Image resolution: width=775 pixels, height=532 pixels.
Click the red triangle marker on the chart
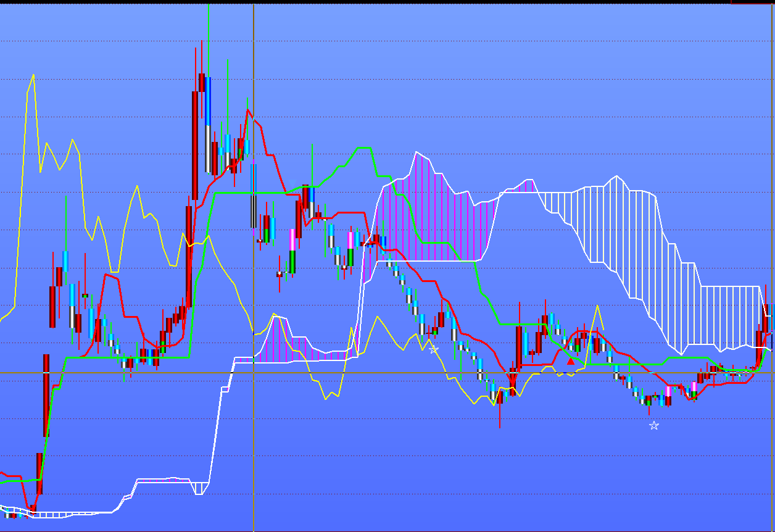(570, 361)
